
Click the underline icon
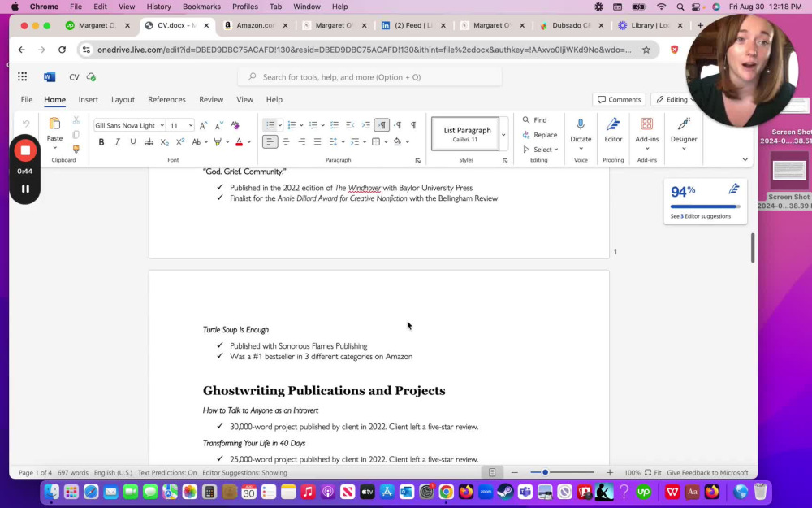click(x=133, y=142)
